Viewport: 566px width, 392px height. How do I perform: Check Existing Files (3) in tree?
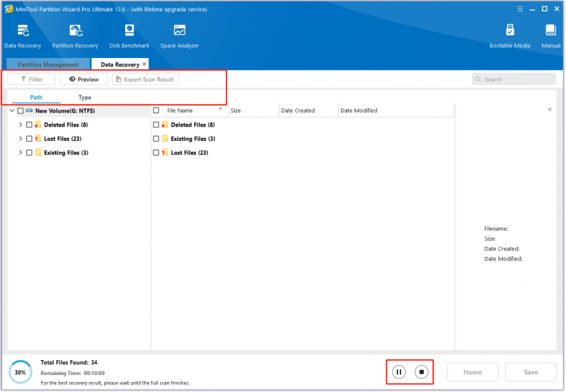tap(29, 153)
